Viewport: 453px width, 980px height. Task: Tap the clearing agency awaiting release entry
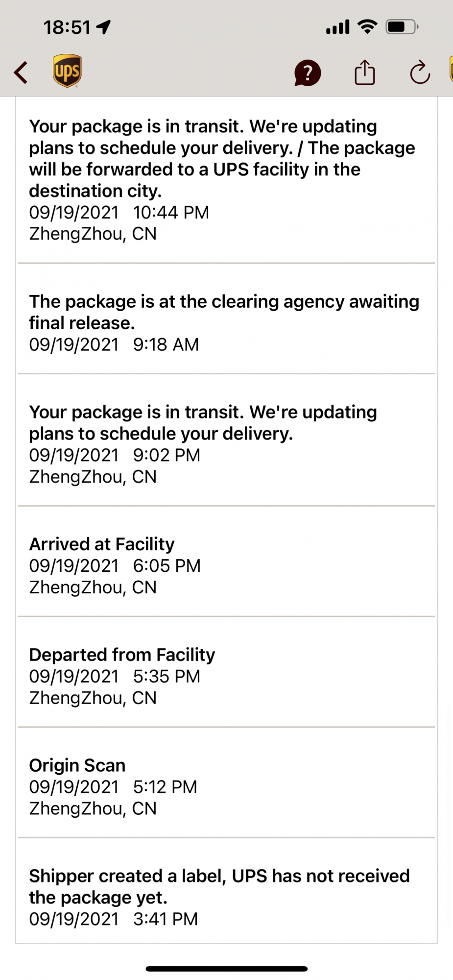point(226,318)
